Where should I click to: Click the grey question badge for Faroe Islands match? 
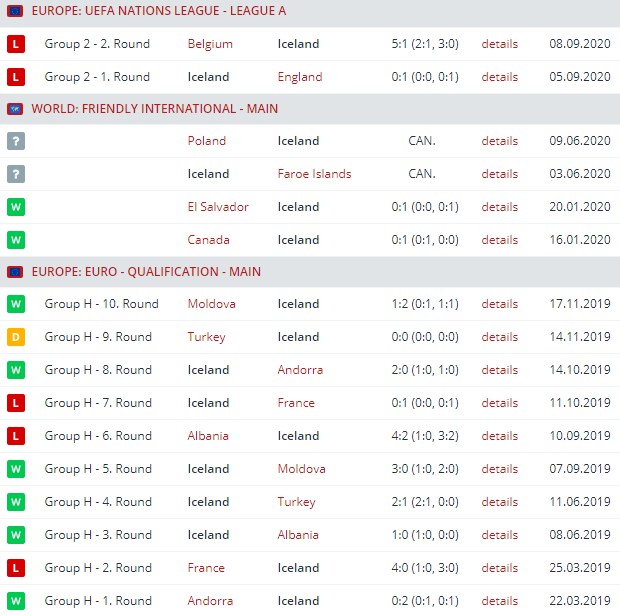coord(15,174)
